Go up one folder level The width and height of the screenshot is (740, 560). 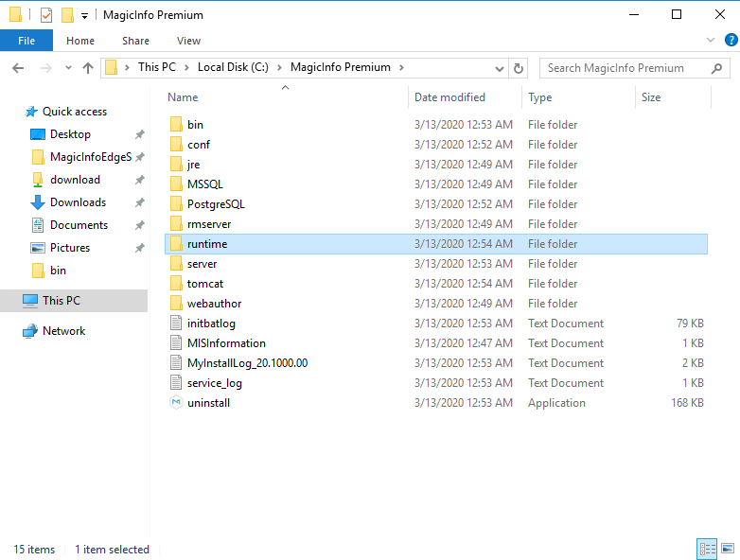(88, 68)
